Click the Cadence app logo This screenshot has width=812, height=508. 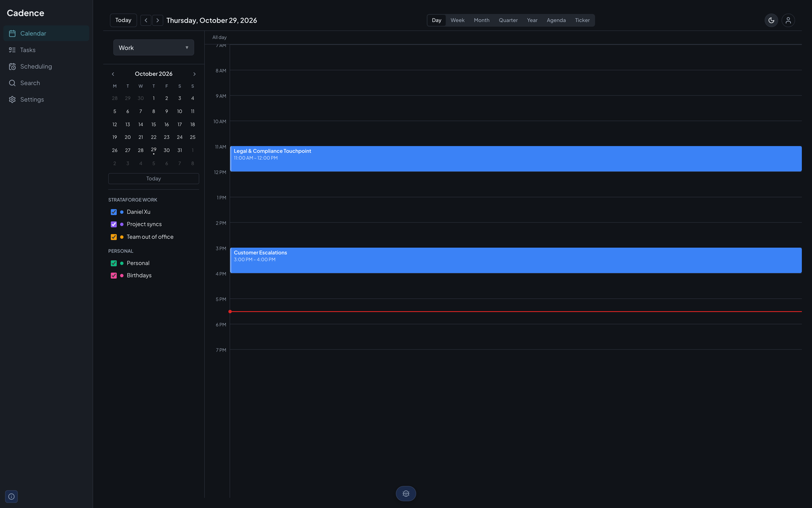tap(25, 13)
